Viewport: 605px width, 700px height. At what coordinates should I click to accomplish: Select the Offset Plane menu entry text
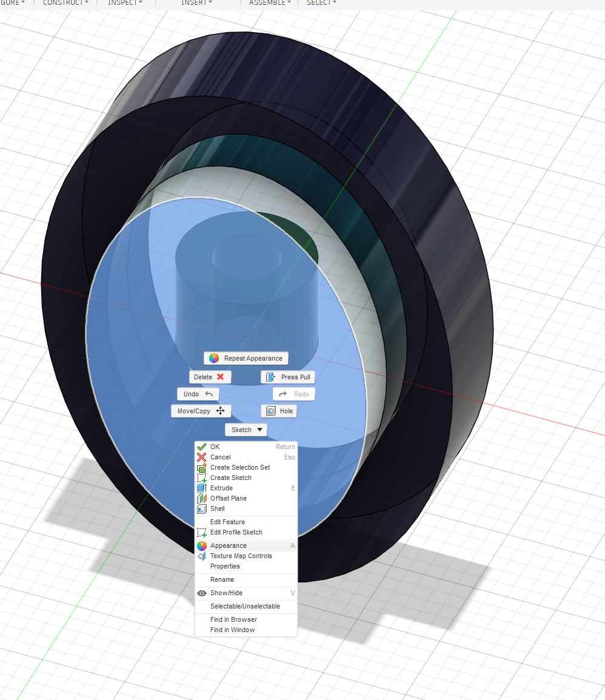[x=229, y=498]
